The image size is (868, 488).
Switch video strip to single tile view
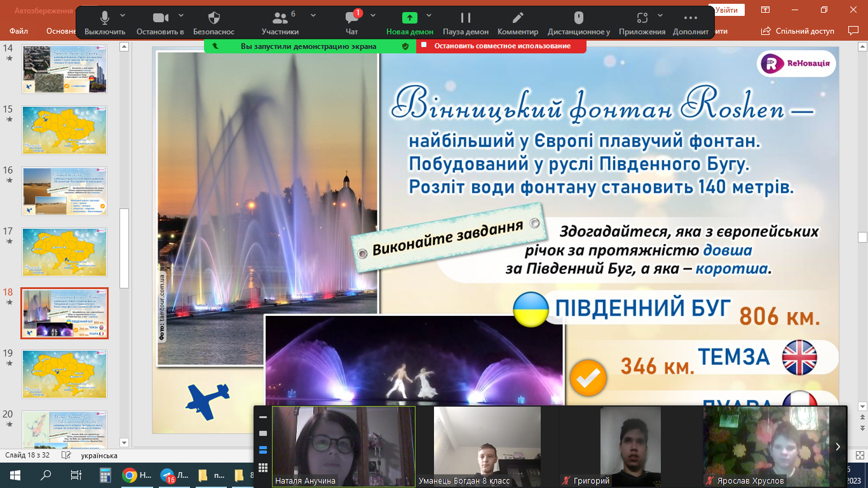pos(263,433)
